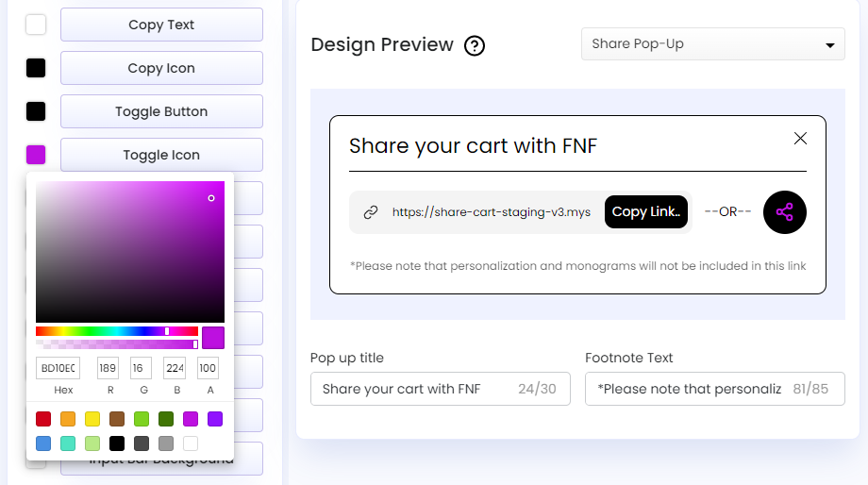Click the Hex color input field
Viewport: 868px width, 485px height.
57,367
